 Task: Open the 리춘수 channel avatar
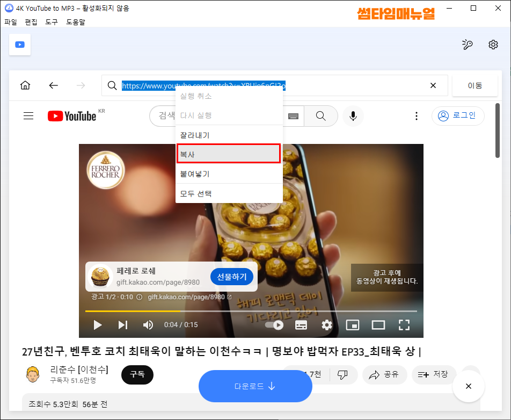[33, 374]
